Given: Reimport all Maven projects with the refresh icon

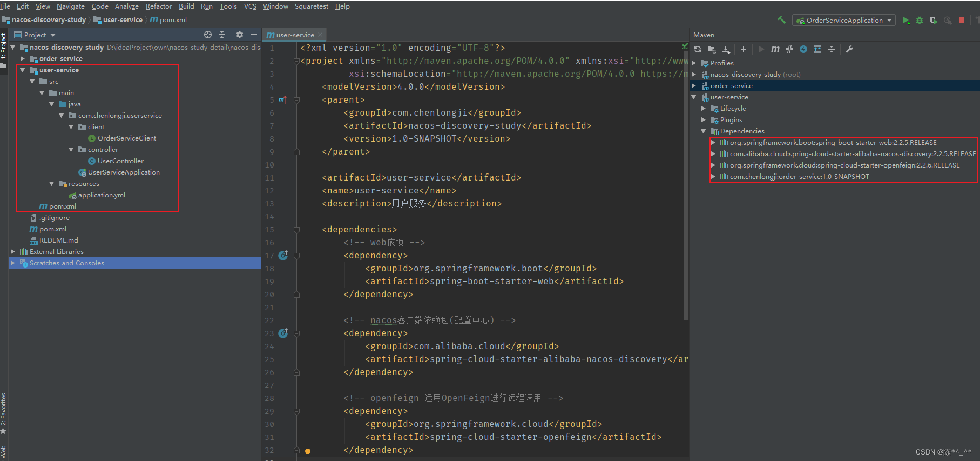Looking at the screenshot, I should pyautogui.click(x=698, y=49).
